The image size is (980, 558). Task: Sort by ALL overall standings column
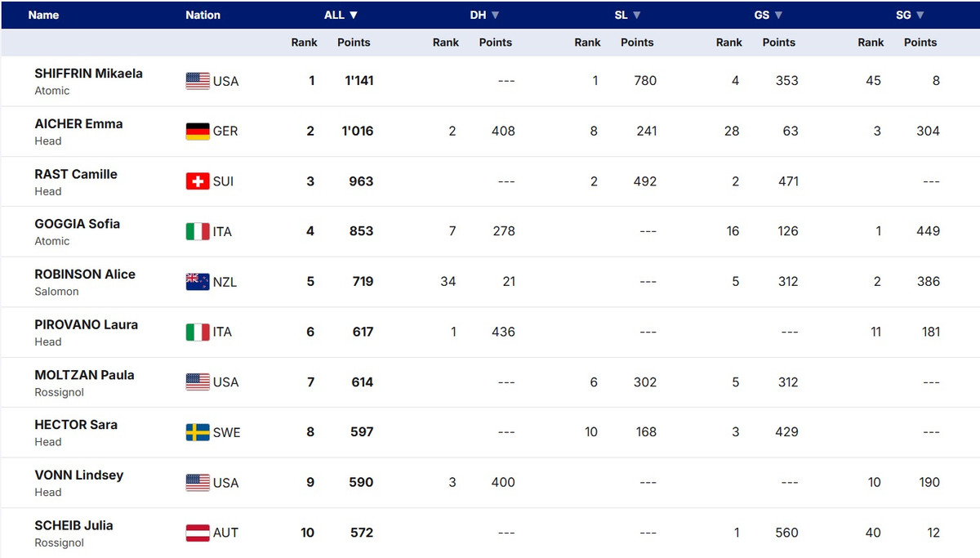click(x=341, y=15)
